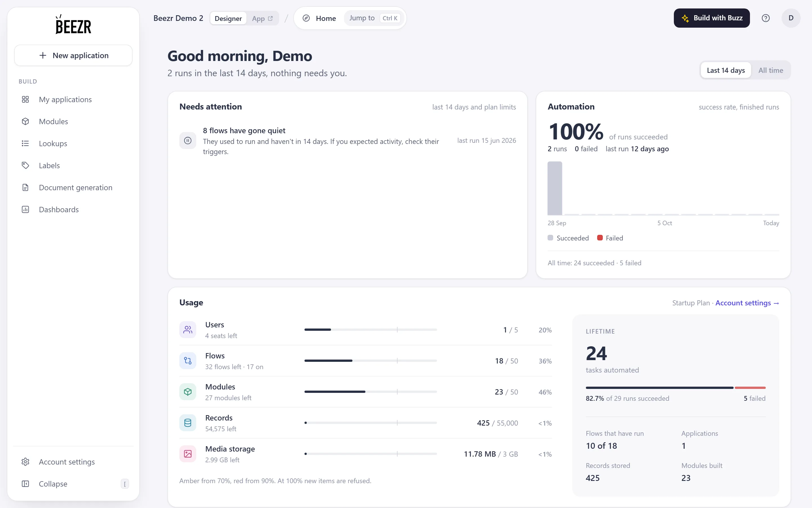Click the Account settings gear icon

tap(25, 462)
